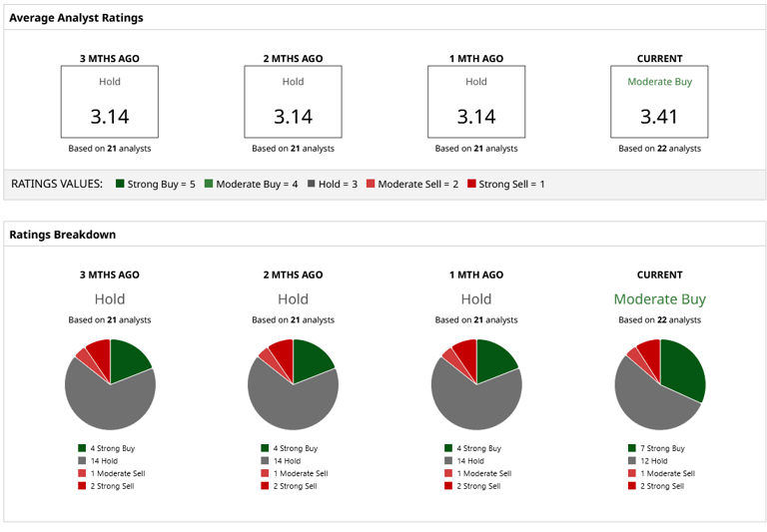The height and width of the screenshot is (532, 767).
Task: Click the Strong Buy dark green legend swatch
Action: pyautogui.click(x=121, y=184)
